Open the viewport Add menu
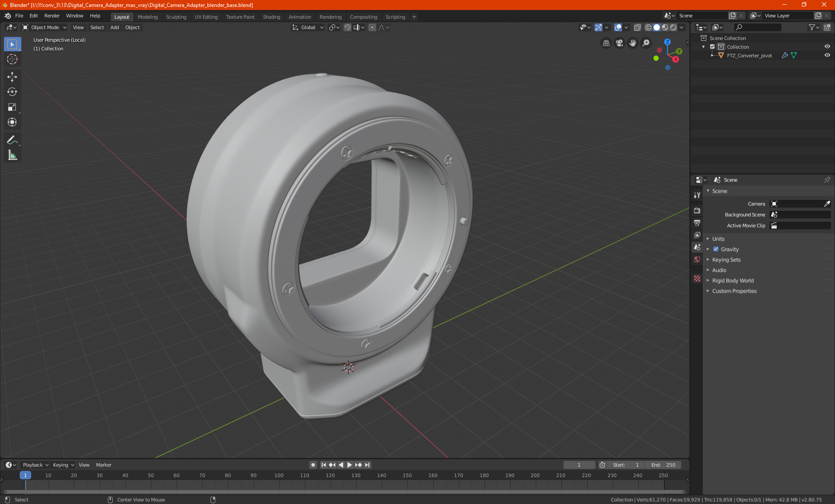Image resolution: width=835 pixels, height=504 pixels. click(x=115, y=27)
